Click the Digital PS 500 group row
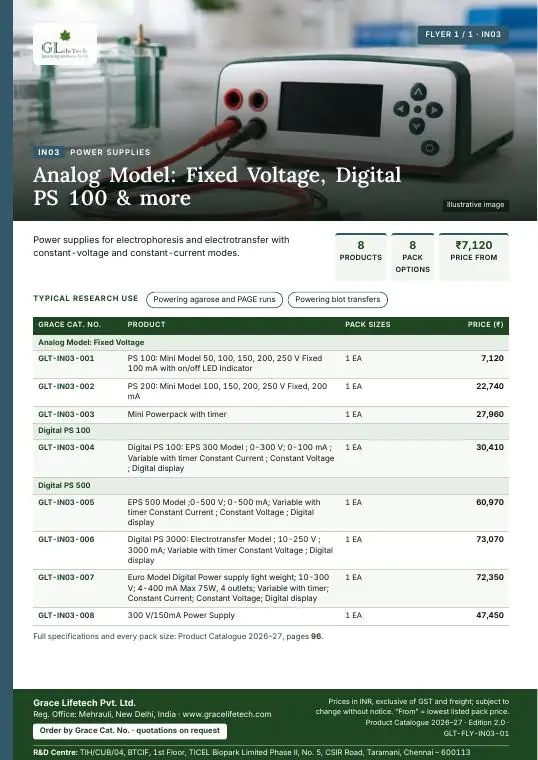This screenshot has height=760, width=538. click(271, 486)
